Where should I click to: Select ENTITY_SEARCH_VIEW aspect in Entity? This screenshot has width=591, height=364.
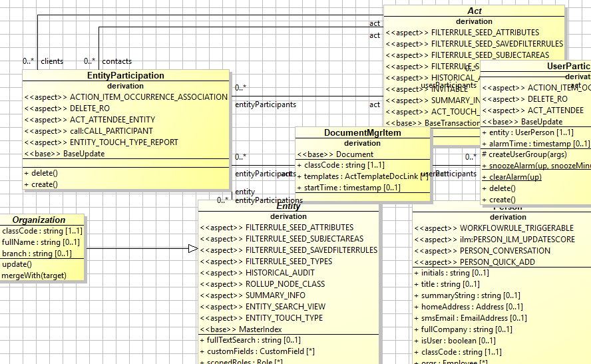pos(286,307)
